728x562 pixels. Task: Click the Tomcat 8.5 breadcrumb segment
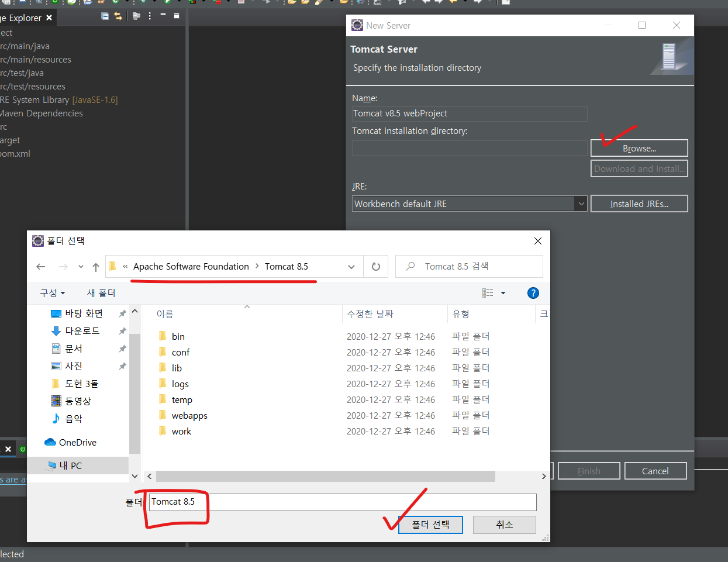pyautogui.click(x=287, y=267)
